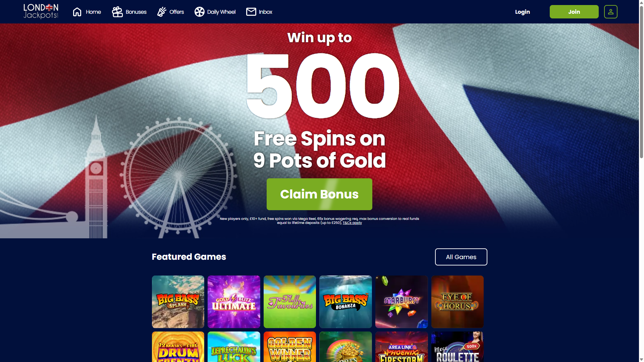The width and height of the screenshot is (644, 362).
Task: Click the Claim Bonus button
Action: 319,194
